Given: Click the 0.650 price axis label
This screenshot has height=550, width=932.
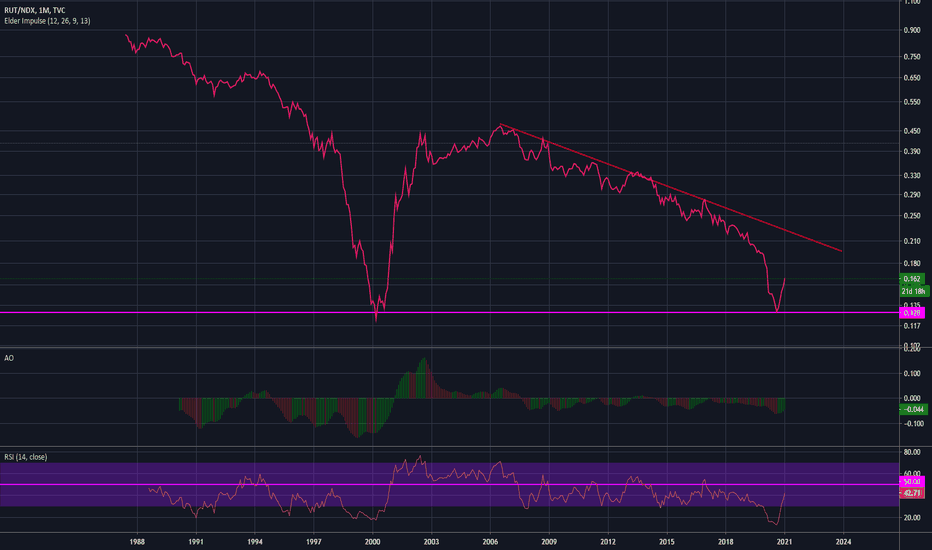Looking at the screenshot, I should [912, 78].
